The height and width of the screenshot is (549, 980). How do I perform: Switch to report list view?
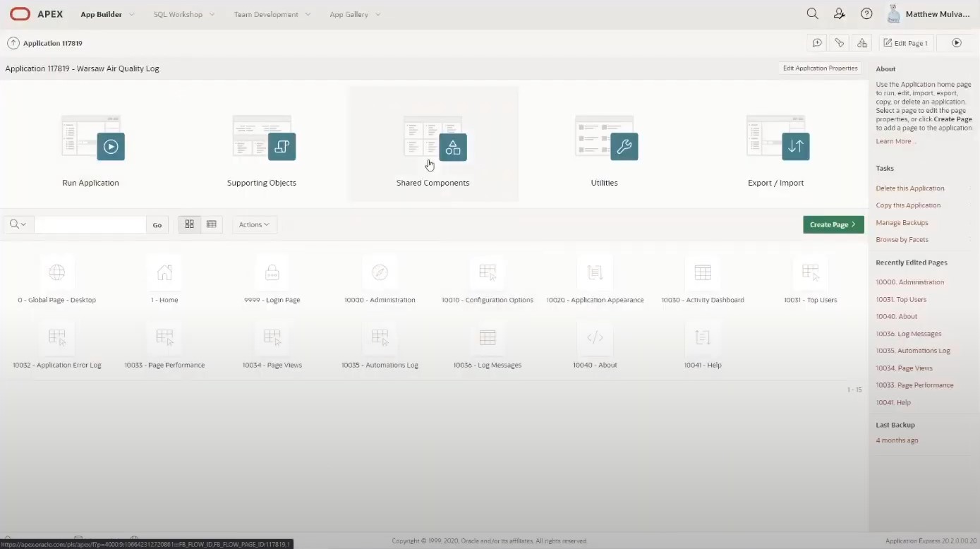[x=212, y=224]
